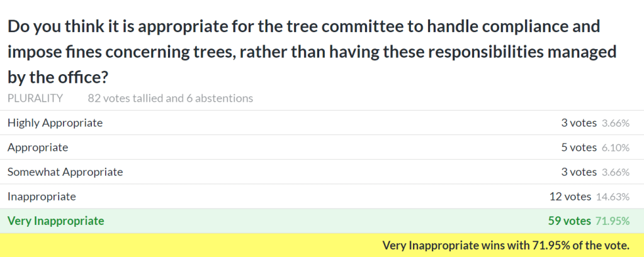Click the '12 votes' count
Image resolution: width=644 pixels, height=257 pixels.
[570, 197]
